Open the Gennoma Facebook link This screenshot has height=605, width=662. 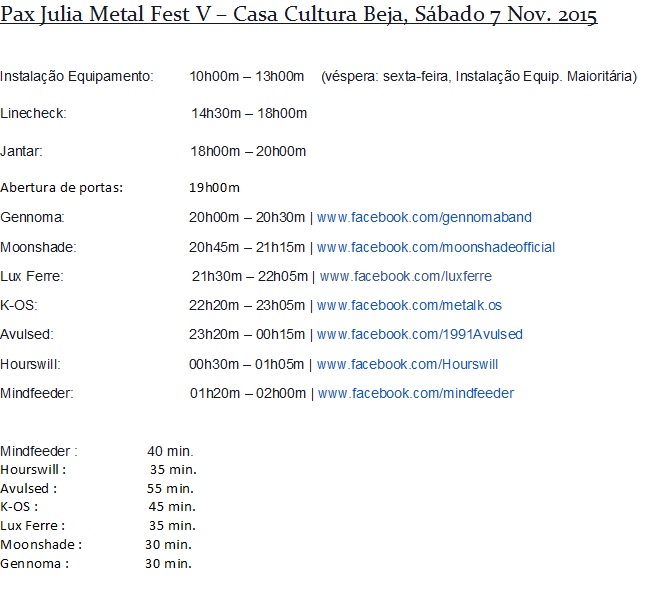[424, 217]
